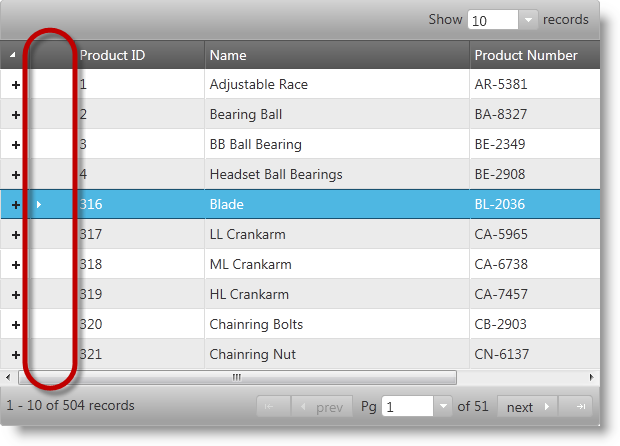Click plus icon for Headset Ball Bearings row
Image resolution: width=620 pixels, height=446 pixels.
pyautogui.click(x=15, y=175)
